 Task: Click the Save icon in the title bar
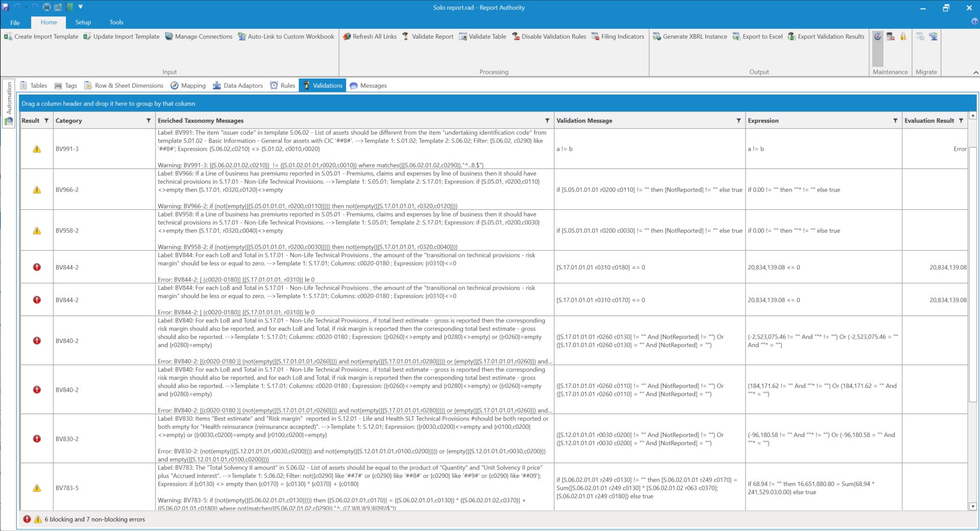[x=6, y=7]
